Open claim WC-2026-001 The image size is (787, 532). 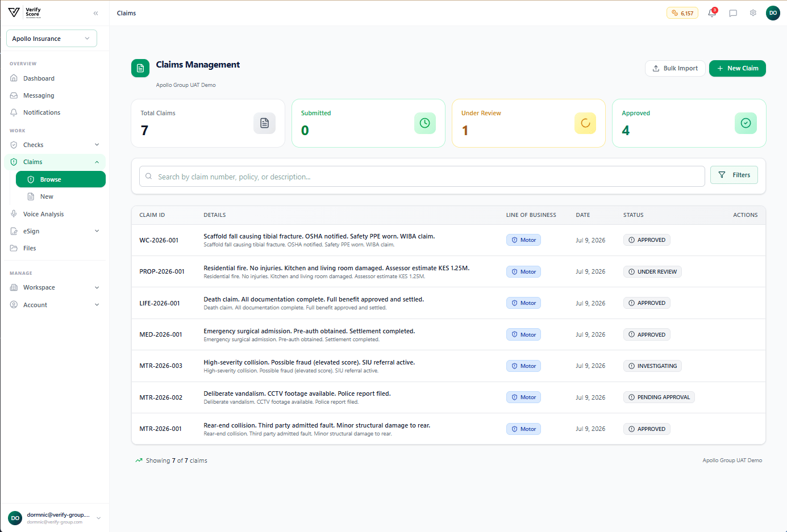pos(159,240)
